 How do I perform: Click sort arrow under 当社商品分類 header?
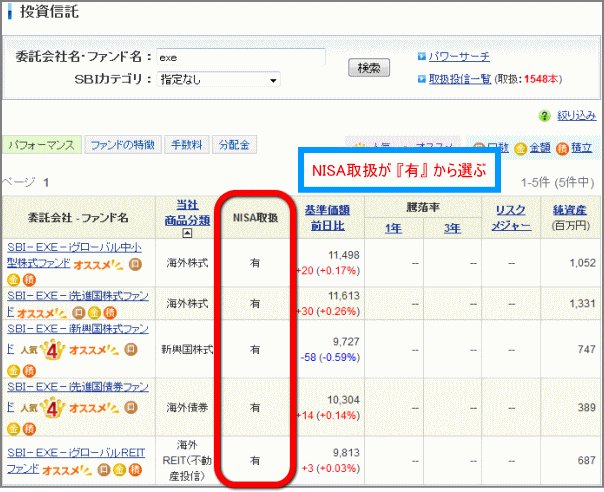187,233
